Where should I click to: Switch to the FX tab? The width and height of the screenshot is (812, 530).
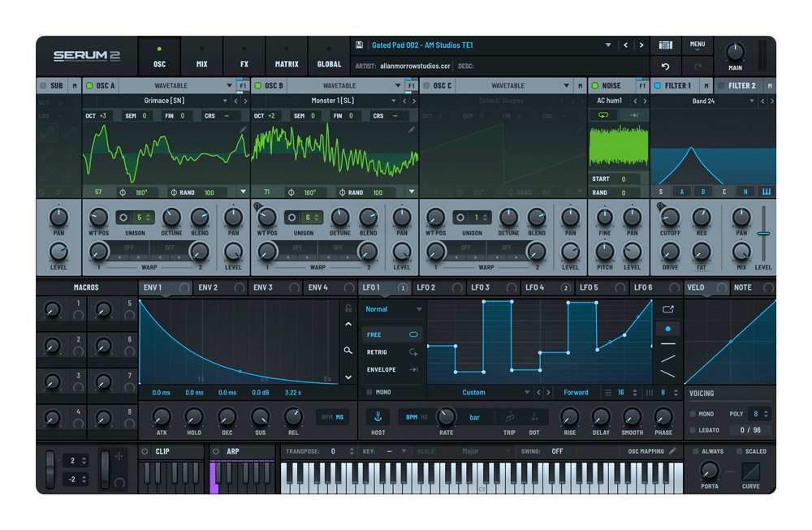(244, 57)
